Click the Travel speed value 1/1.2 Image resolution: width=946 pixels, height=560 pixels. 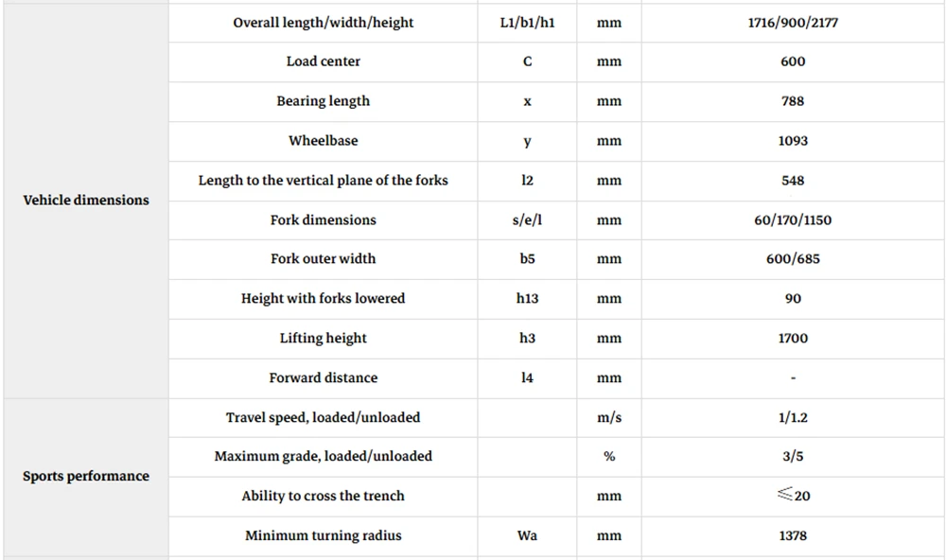[x=793, y=417]
